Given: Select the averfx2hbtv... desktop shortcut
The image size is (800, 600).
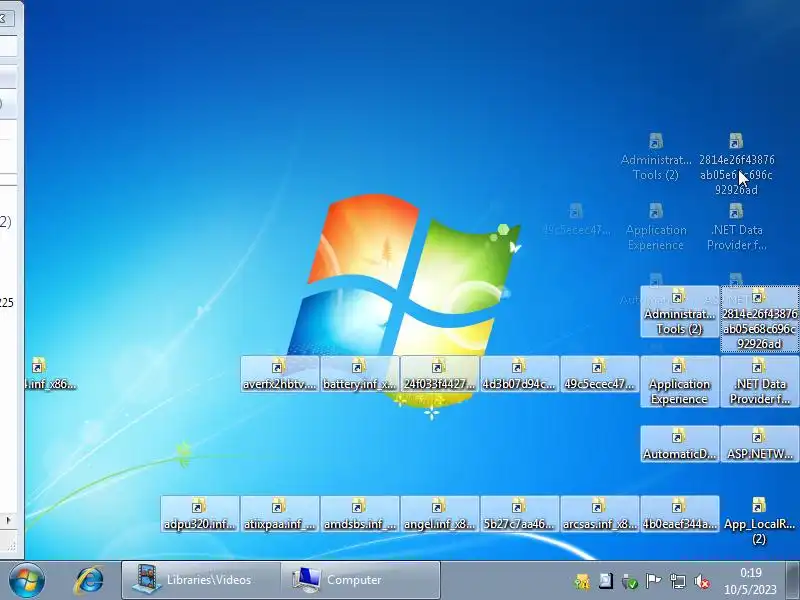Looking at the screenshot, I should click(280, 374).
